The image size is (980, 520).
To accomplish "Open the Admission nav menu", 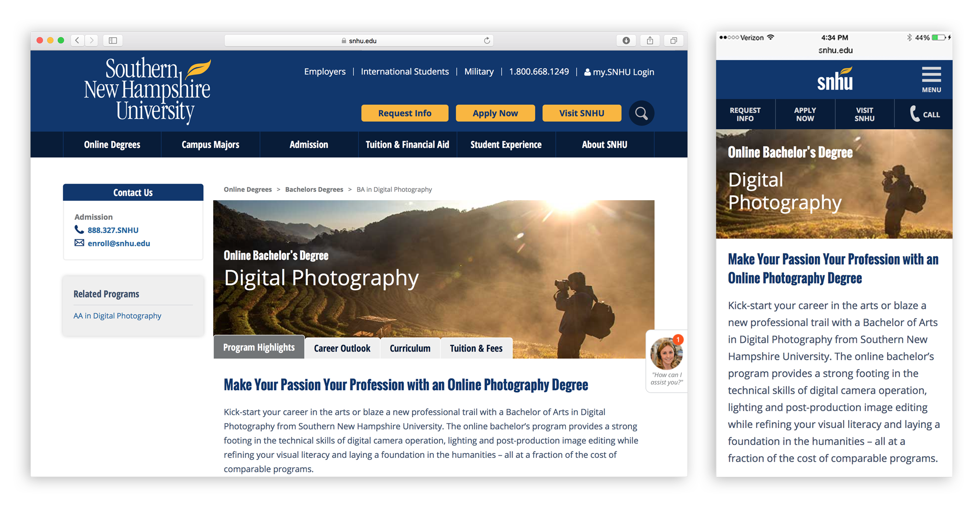I will click(x=309, y=144).
